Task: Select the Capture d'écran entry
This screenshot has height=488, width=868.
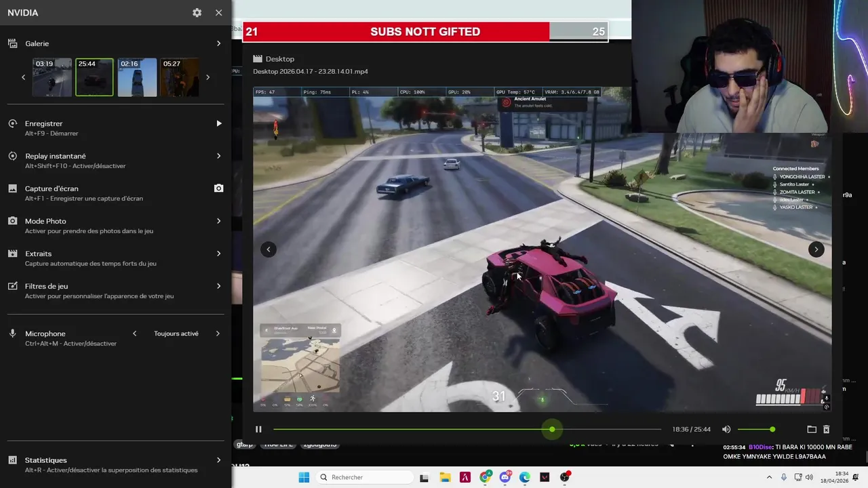Action: coord(115,193)
